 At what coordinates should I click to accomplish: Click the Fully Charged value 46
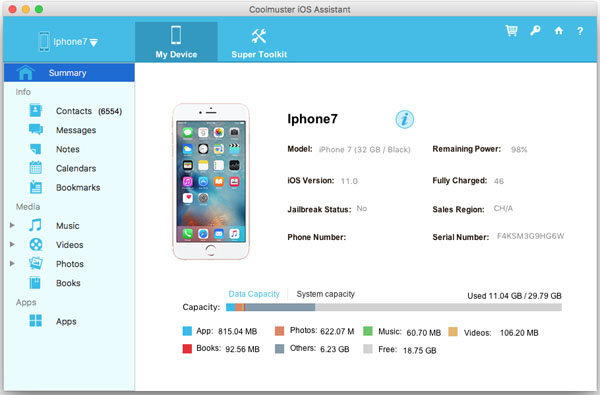coord(499,181)
